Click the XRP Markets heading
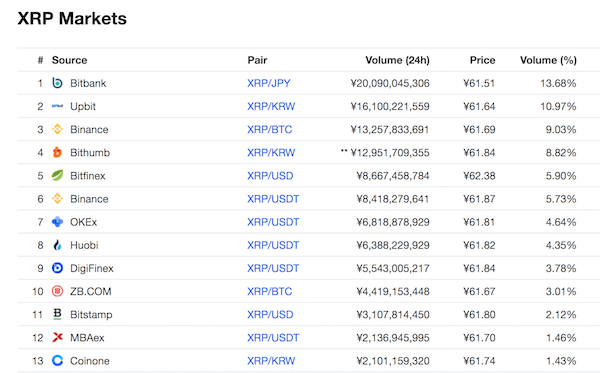Image resolution: width=600 pixels, height=373 pixels. coord(72,18)
